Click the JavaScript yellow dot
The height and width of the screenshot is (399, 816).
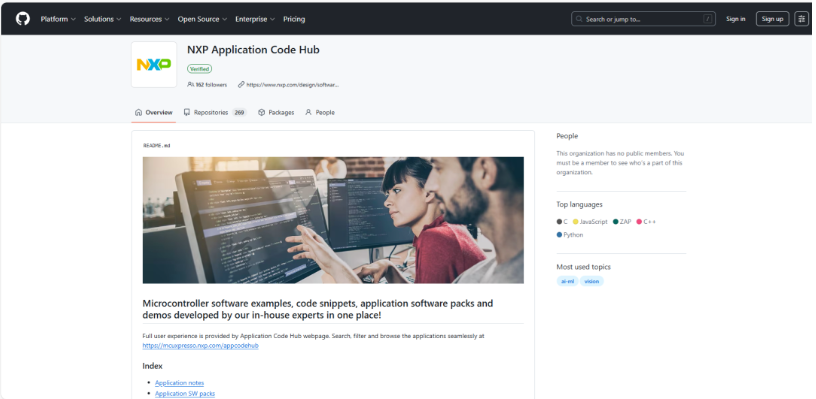[576, 222]
